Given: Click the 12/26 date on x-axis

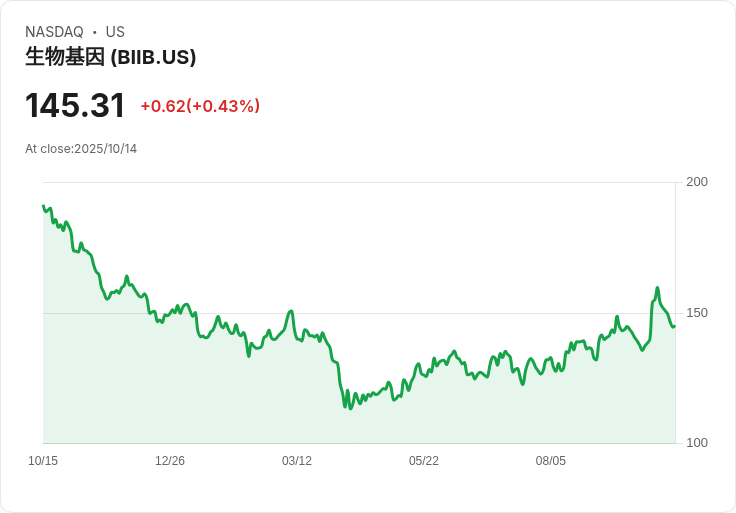Looking at the screenshot, I should (x=170, y=461).
